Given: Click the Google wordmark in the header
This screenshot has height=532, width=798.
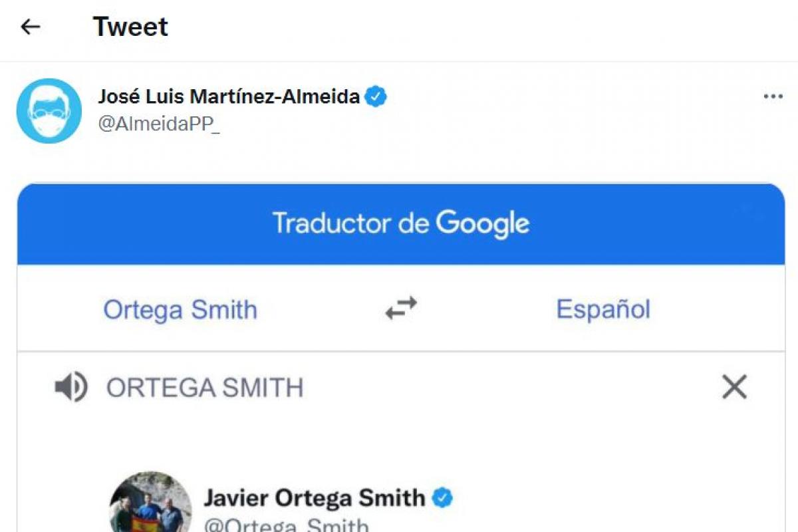Looking at the screenshot, I should [x=482, y=223].
